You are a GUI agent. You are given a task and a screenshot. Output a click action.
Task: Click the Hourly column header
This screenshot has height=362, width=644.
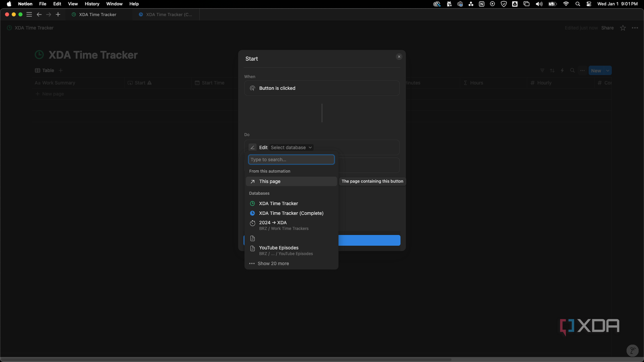560,83
